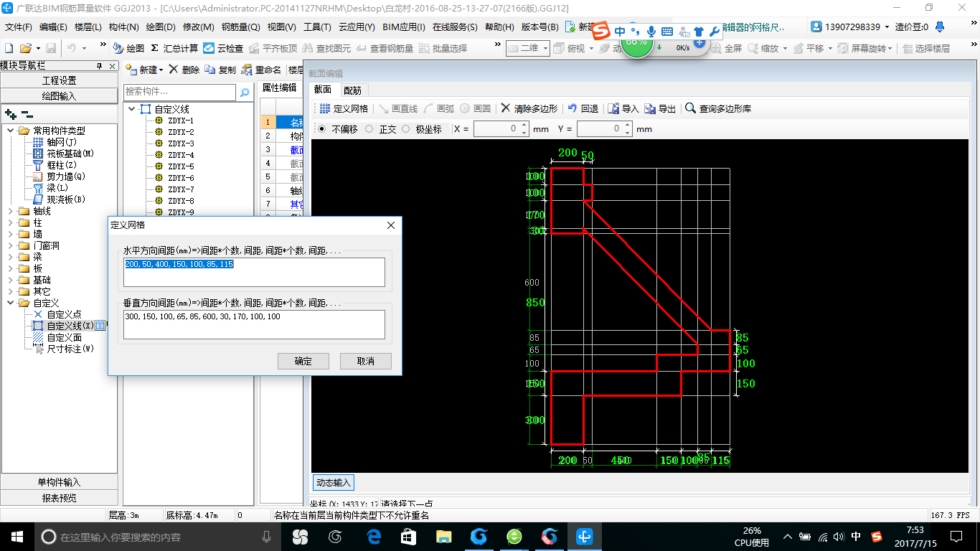Expand the 门窗洞 folder

click(11, 245)
